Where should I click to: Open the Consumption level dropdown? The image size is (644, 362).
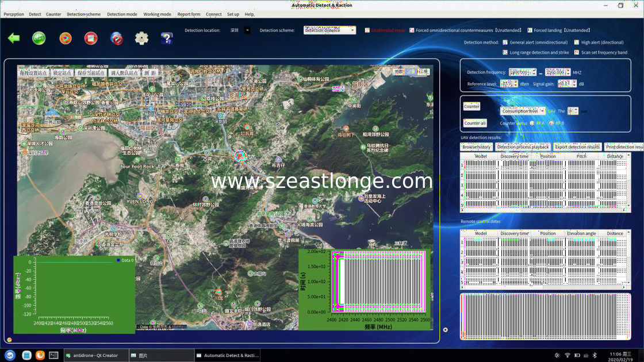[x=523, y=111]
